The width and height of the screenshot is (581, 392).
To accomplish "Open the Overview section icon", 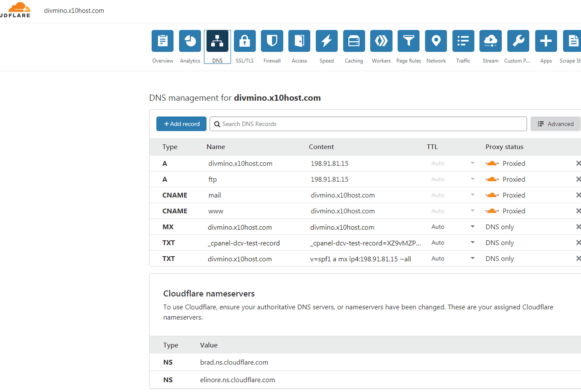I will (163, 41).
